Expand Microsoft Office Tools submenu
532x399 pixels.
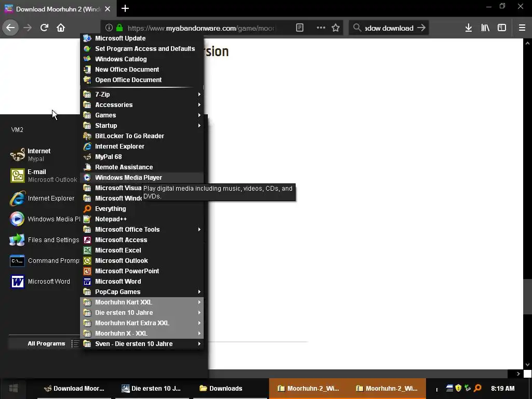(142, 230)
